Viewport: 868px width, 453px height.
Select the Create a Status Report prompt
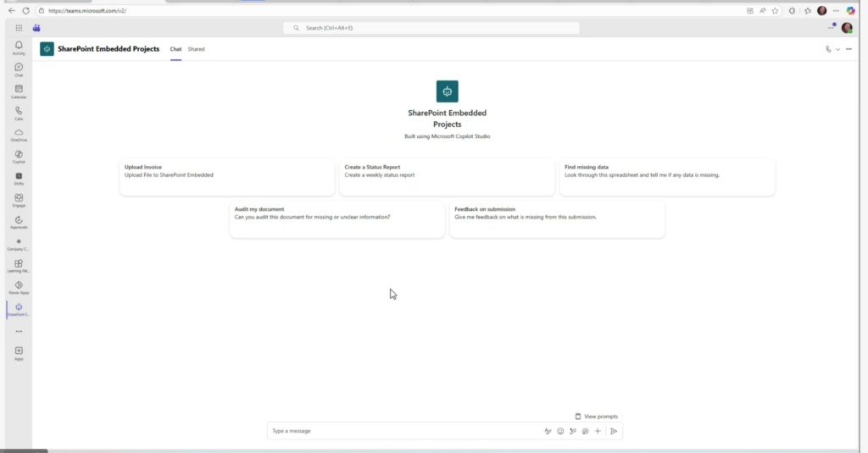448,178
